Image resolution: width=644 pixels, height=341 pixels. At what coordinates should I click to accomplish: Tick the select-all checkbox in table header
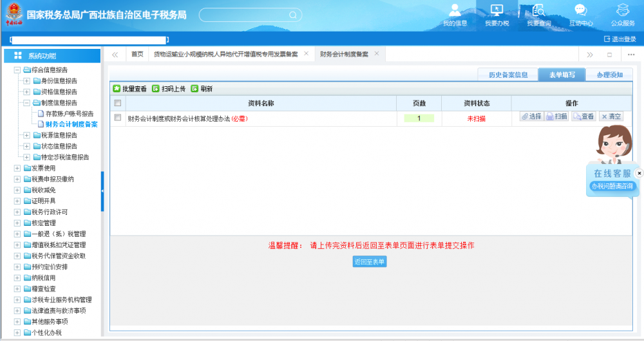pyautogui.click(x=117, y=103)
